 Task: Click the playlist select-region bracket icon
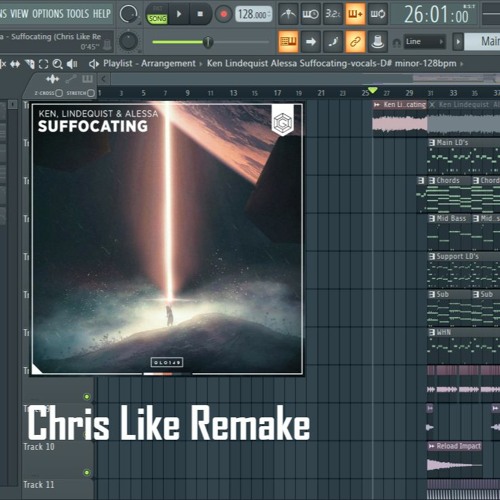[43, 64]
